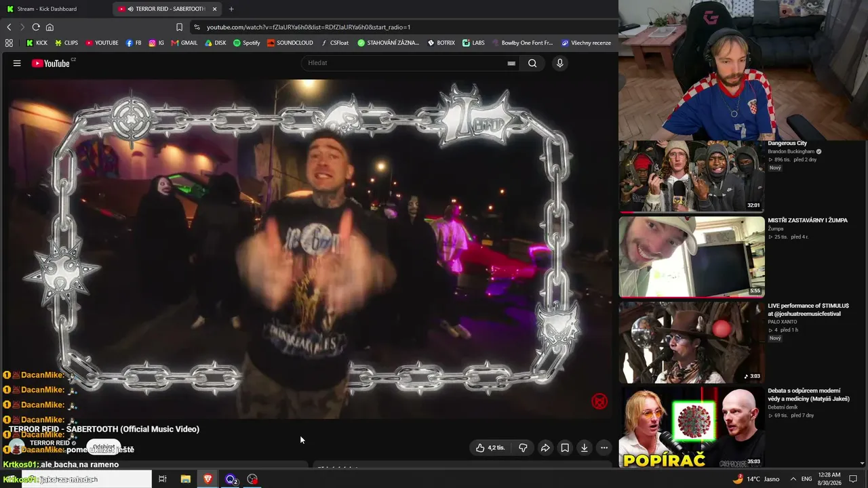The image size is (868, 488).
Task: Open the FB bookmark
Action: [x=134, y=43]
